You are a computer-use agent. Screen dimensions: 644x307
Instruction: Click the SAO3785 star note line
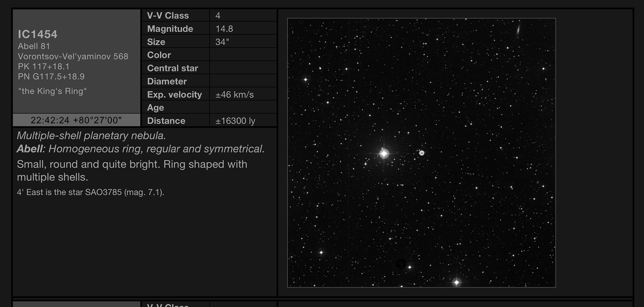tap(90, 192)
